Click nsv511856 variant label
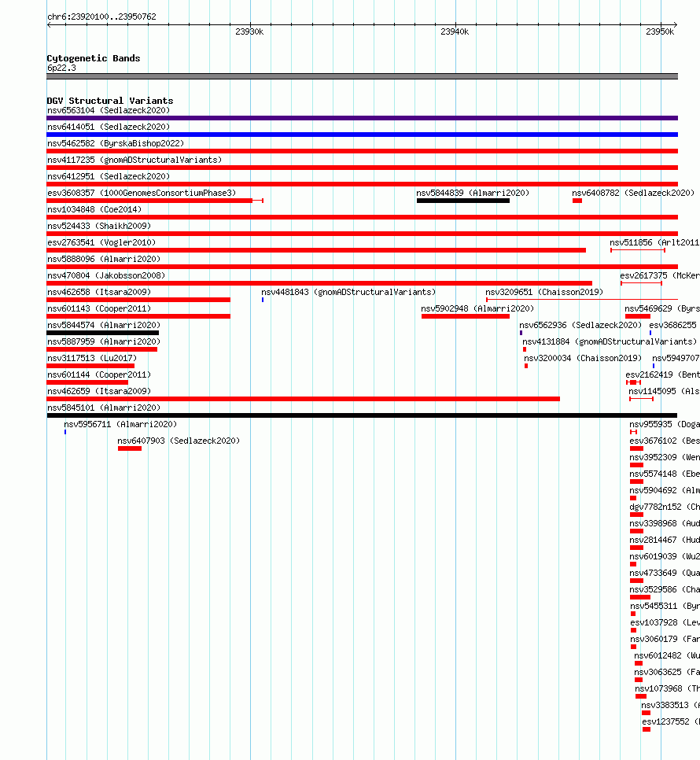This screenshot has height=760, width=700. [654, 242]
